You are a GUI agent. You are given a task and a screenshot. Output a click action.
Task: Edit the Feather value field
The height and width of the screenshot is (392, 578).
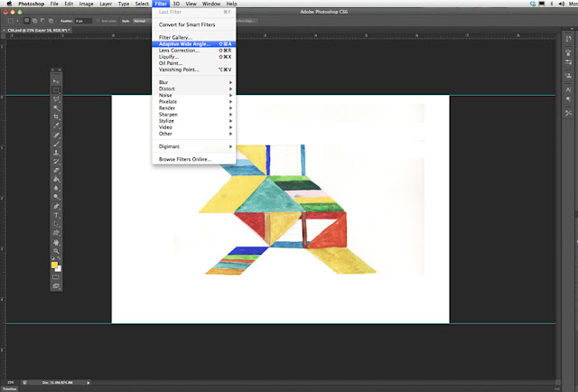[x=83, y=21]
